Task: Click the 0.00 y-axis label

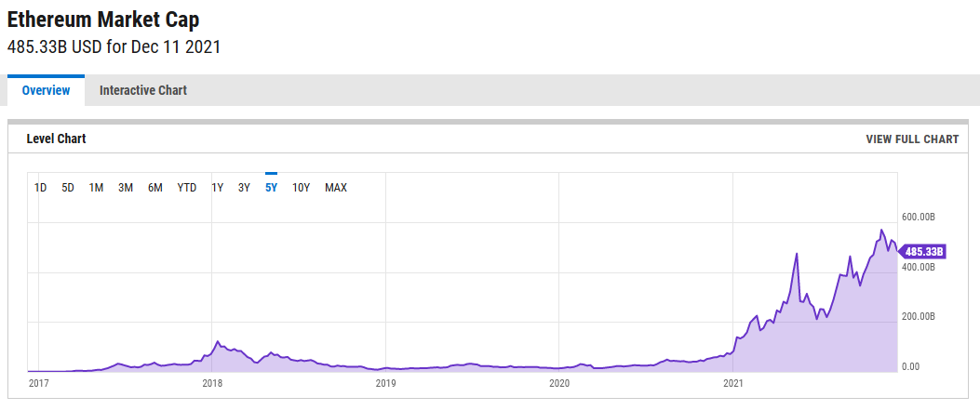Action: click(x=910, y=366)
